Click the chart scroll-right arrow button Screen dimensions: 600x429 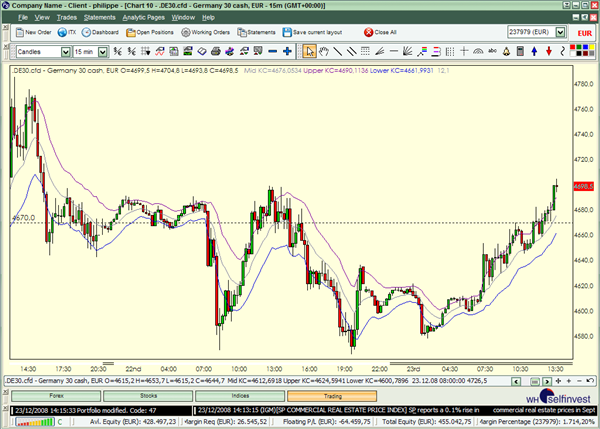coord(547,381)
